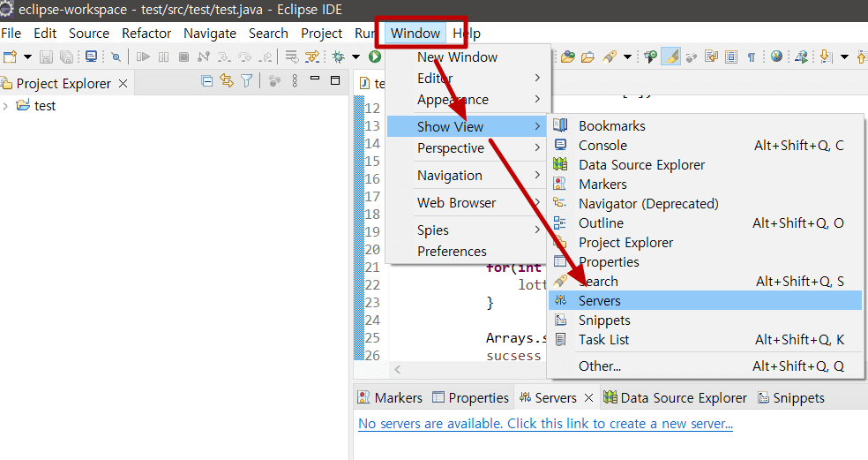Open dropdown arrow next to Debug icon

356,57
